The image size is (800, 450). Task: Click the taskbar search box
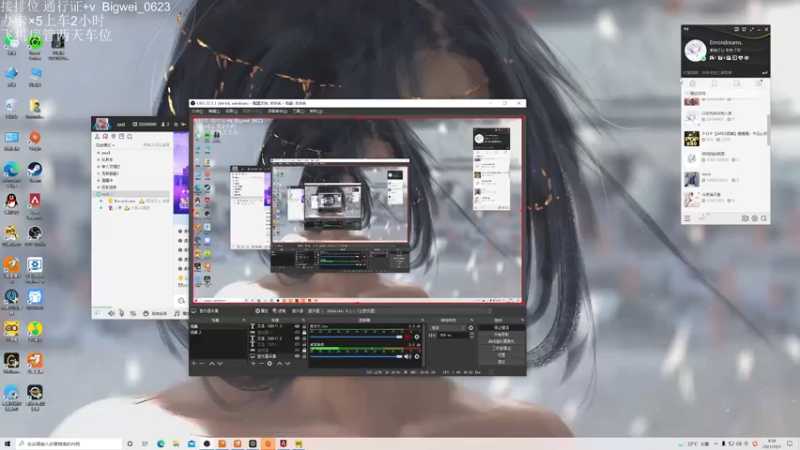[69, 444]
